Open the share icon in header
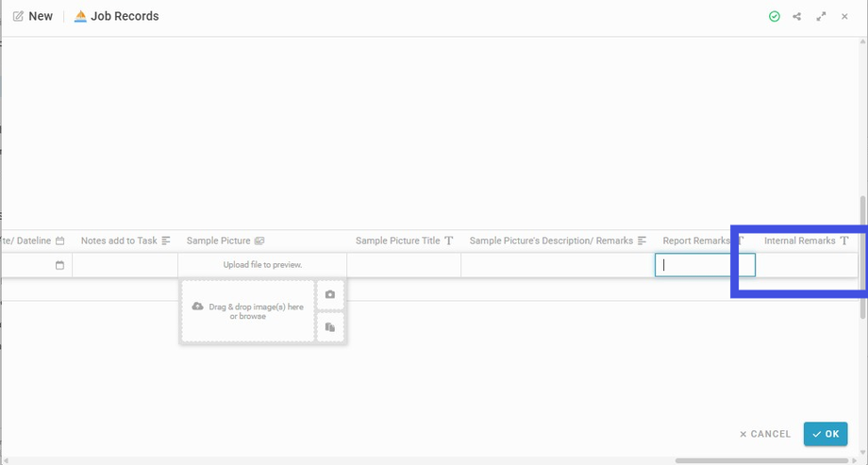 [x=796, y=17]
